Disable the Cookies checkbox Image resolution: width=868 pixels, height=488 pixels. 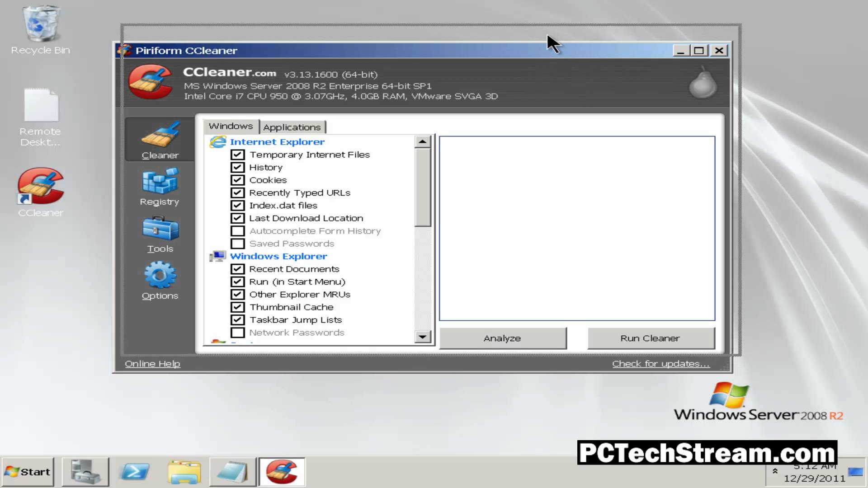pos(238,180)
